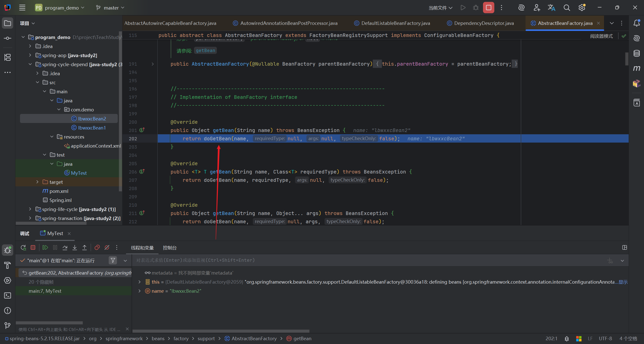Expand the target folder in project tree
Viewport: 644px width, 344px height.
pyautogui.click(x=37, y=182)
